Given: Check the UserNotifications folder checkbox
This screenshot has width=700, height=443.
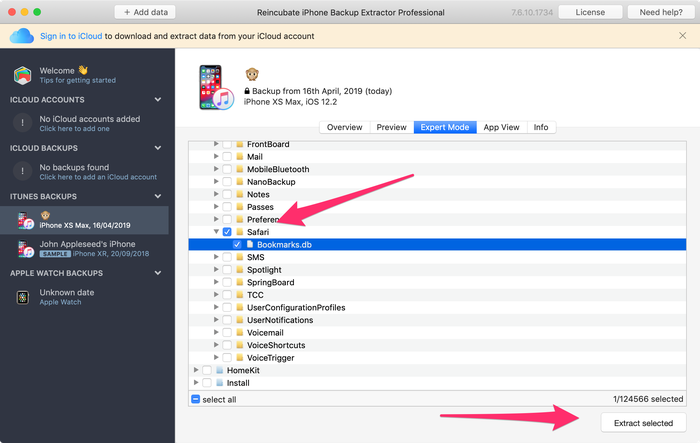Looking at the screenshot, I should pos(227,320).
